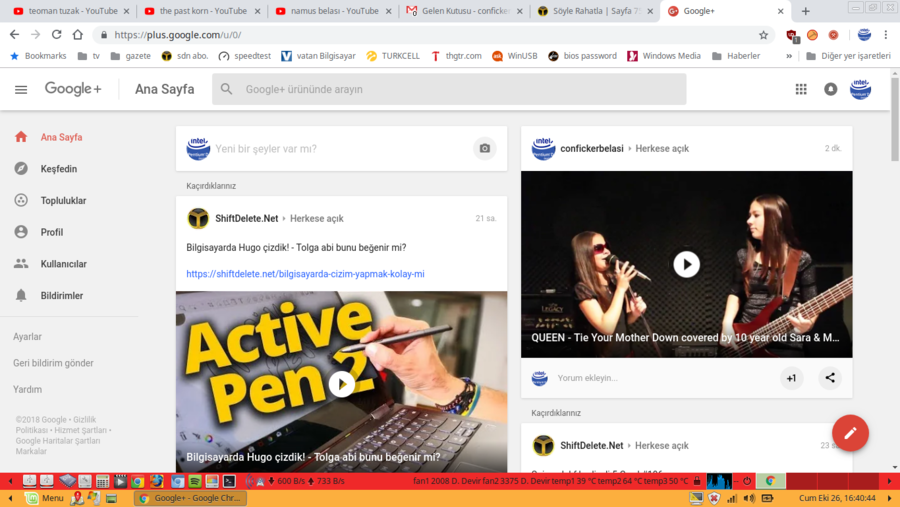Open the gazete bookmarks folder
This screenshot has width=900, height=507.
[x=131, y=56]
